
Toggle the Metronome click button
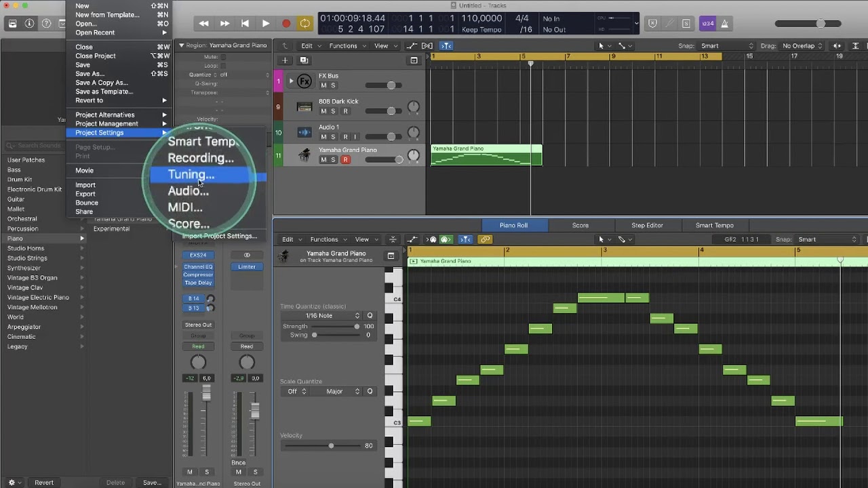(724, 23)
